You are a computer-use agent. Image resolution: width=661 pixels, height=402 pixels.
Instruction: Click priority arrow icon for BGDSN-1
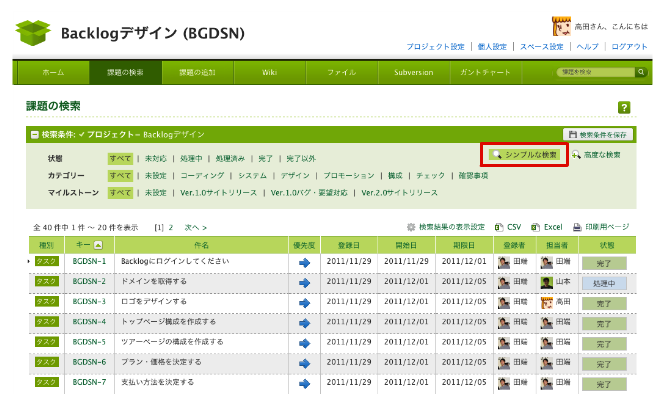click(304, 263)
